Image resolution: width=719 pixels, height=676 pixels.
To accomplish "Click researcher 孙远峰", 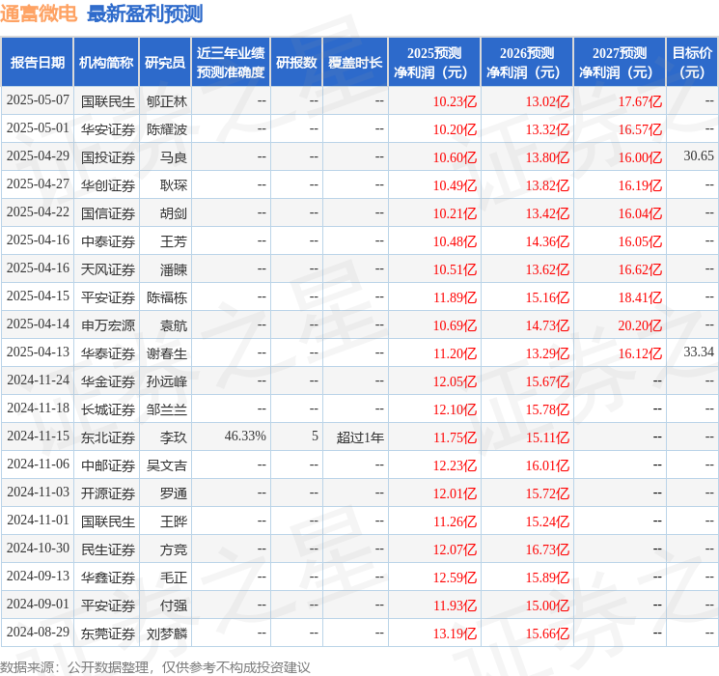I will 167,382.
